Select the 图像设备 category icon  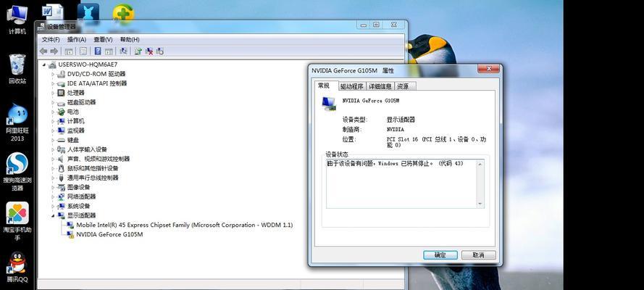pyautogui.click(x=61, y=187)
